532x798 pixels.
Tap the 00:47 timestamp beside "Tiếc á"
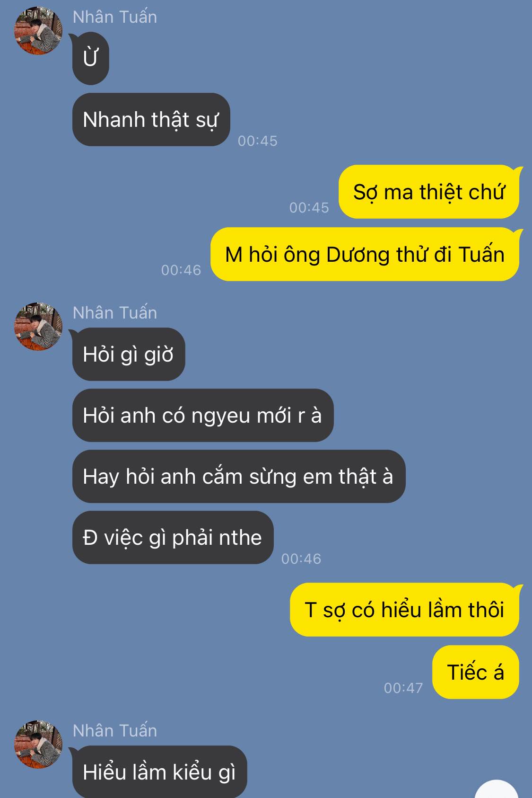pyautogui.click(x=403, y=688)
